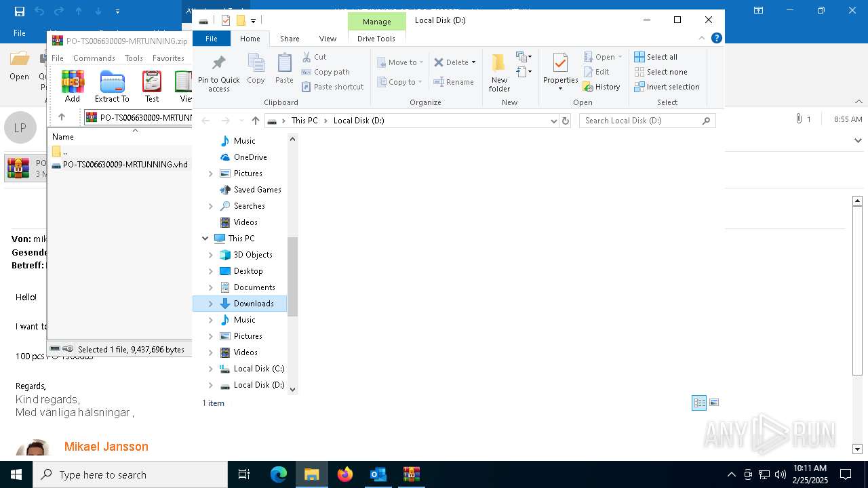Screen dimensions: 868x488
Task: Click Copy path in Clipboard group
Action: click(325, 72)
